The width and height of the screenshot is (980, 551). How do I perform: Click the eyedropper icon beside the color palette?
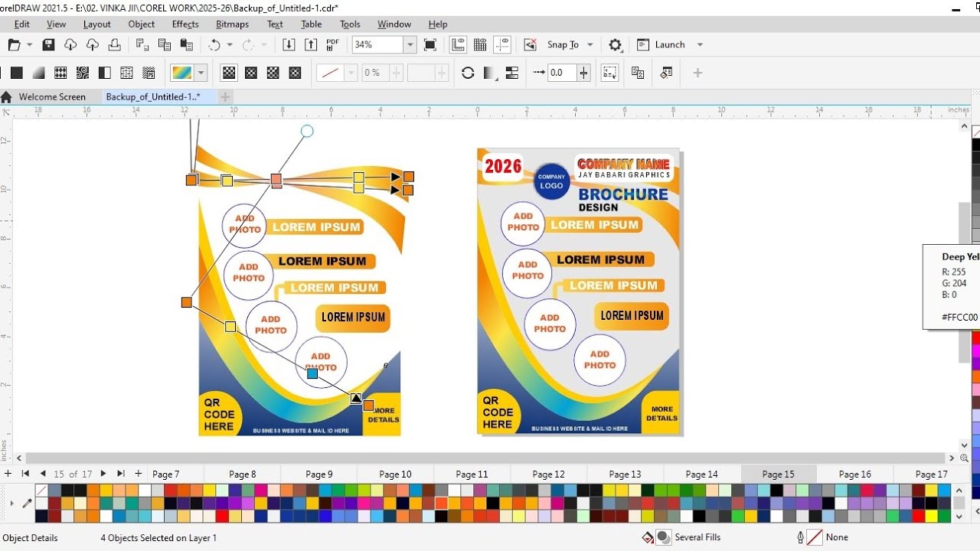point(28,504)
